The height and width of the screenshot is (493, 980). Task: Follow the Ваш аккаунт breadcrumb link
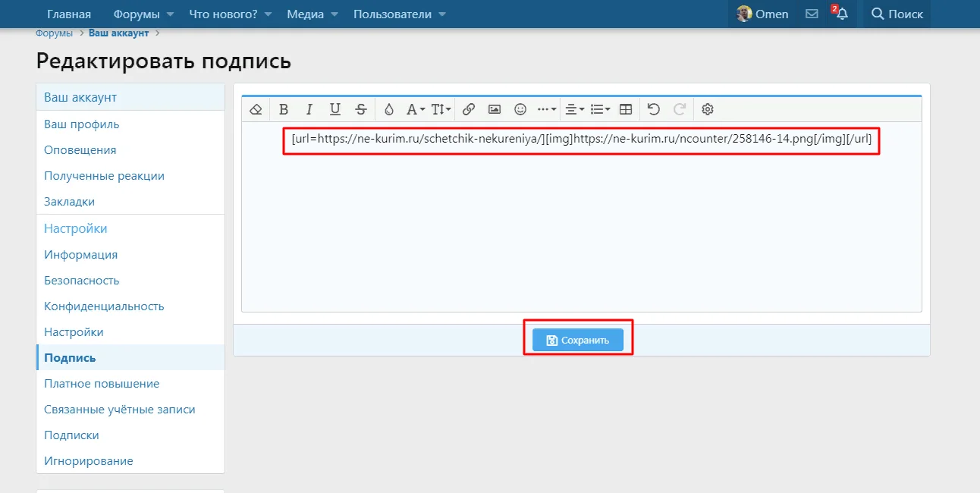[x=120, y=33]
